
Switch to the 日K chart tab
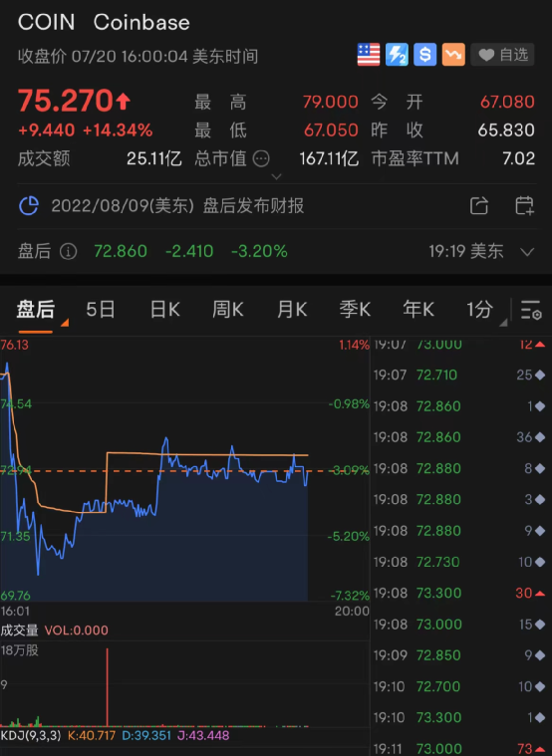[x=164, y=310]
